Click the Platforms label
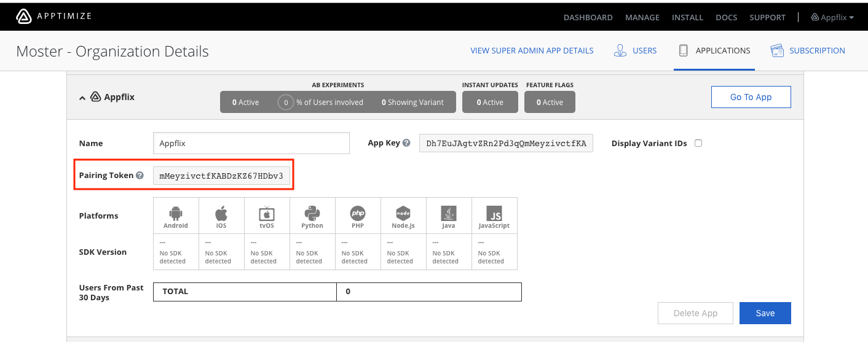 98,216
